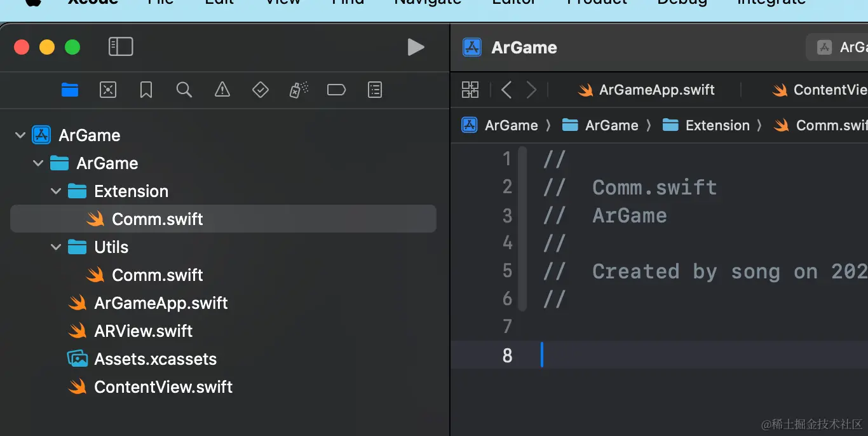This screenshot has width=868, height=436.
Task: Click the 'Created by song' comment line
Action: [705, 271]
